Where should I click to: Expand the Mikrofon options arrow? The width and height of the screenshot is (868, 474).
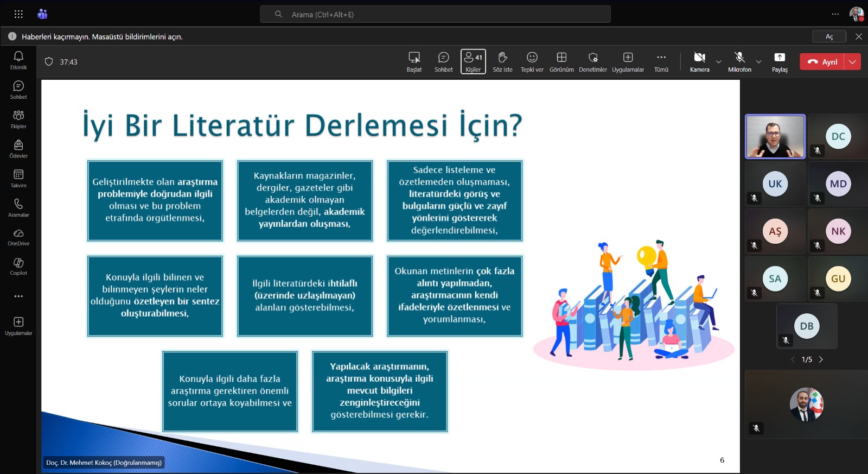(x=758, y=62)
